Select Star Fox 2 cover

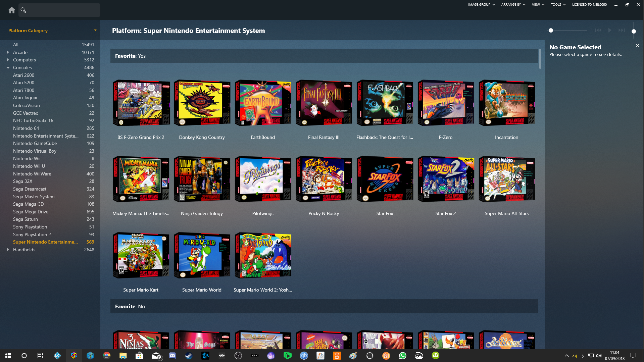(x=446, y=179)
